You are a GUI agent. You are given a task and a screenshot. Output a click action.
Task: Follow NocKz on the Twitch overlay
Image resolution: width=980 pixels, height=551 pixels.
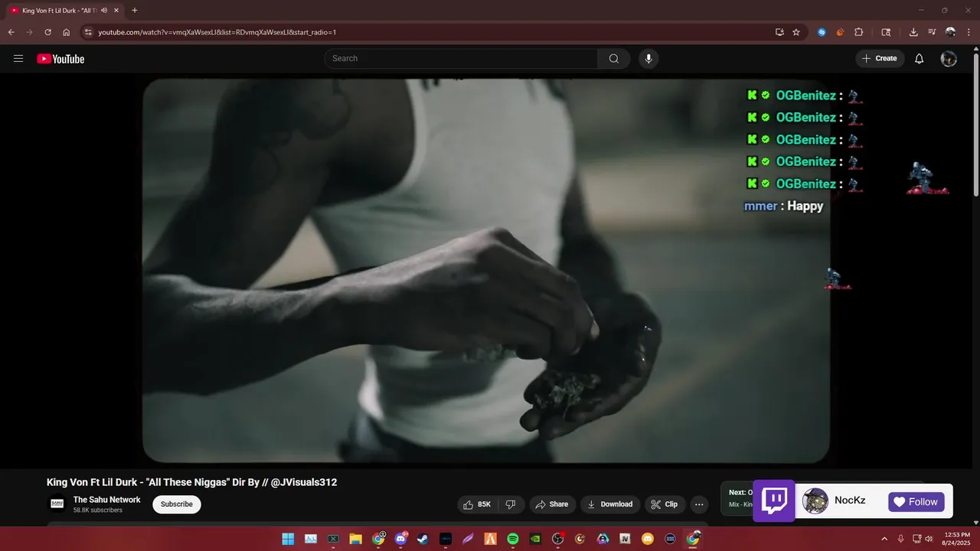click(916, 502)
